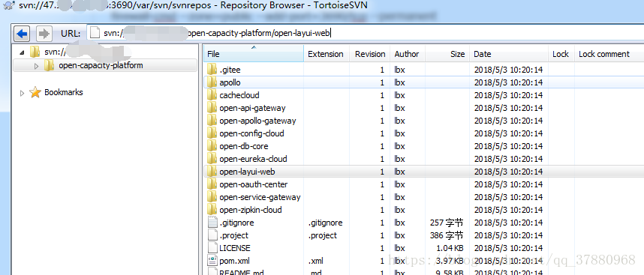Click the .gitee file name
Image resolution: width=644 pixels, height=275 pixels.
(230, 70)
